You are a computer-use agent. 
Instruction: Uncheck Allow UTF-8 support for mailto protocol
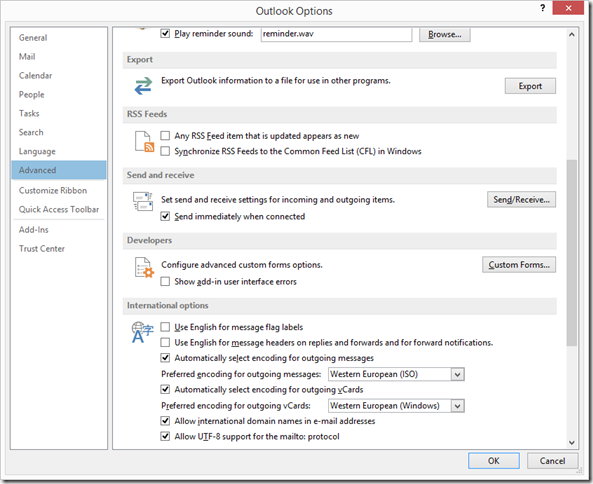coord(165,436)
